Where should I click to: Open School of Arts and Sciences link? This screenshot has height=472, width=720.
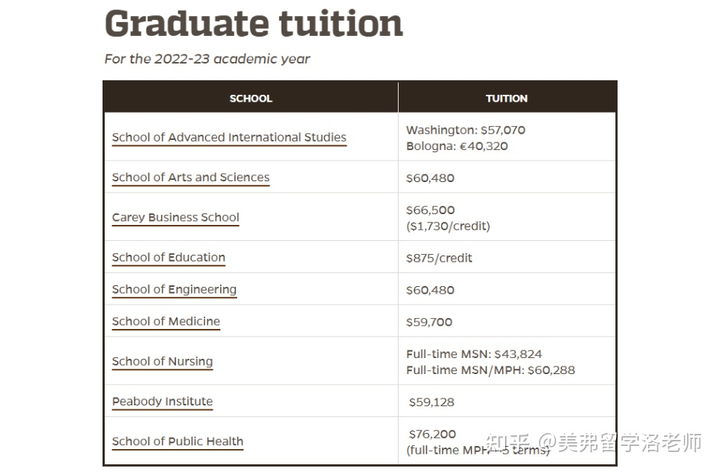(191, 177)
